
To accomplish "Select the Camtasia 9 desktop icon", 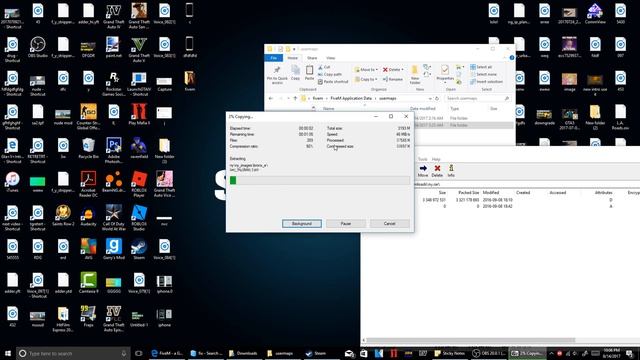I will click(x=88, y=283).
